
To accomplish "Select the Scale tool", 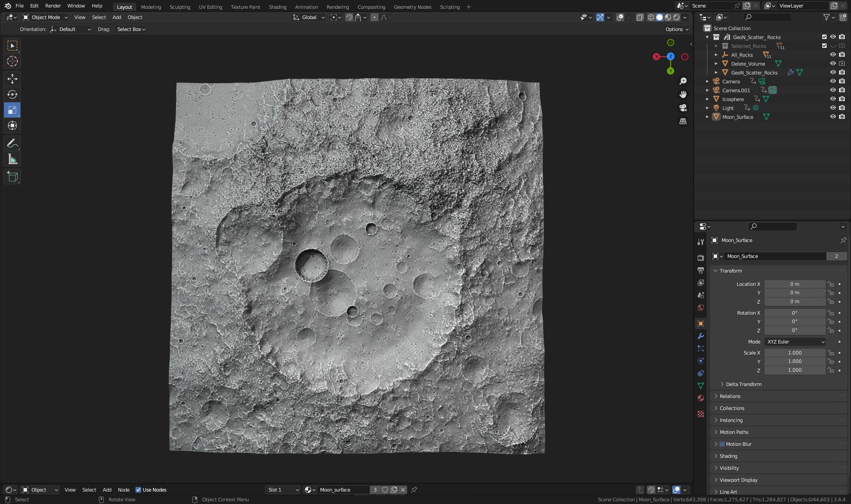I will pos(12,110).
